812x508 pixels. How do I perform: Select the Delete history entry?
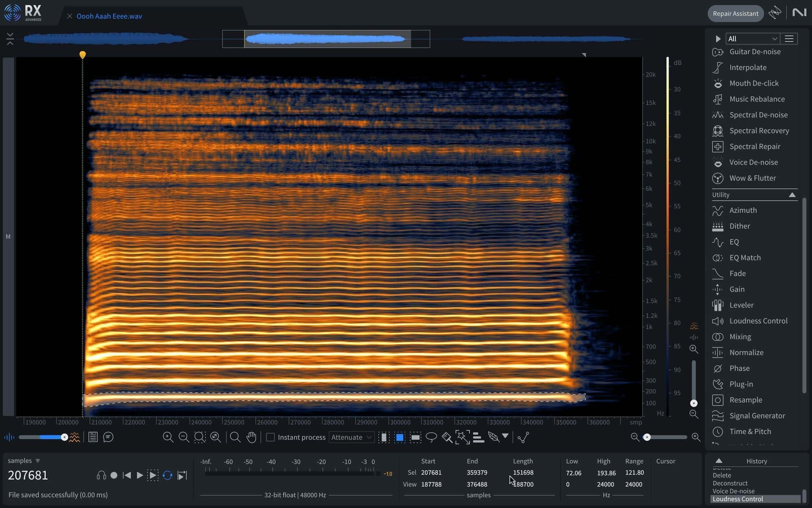(722, 475)
